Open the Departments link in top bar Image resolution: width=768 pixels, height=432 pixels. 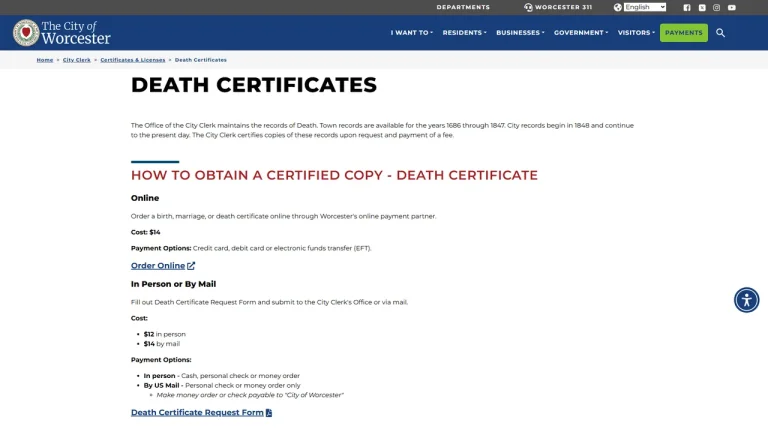(463, 7)
